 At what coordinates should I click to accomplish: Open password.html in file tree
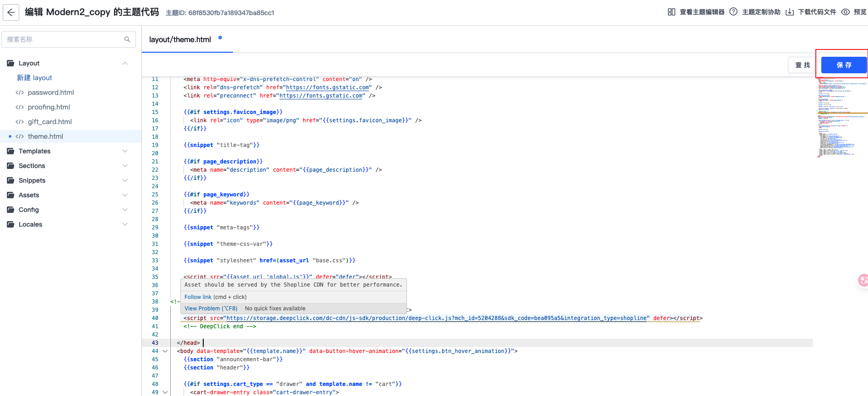tap(50, 92)
